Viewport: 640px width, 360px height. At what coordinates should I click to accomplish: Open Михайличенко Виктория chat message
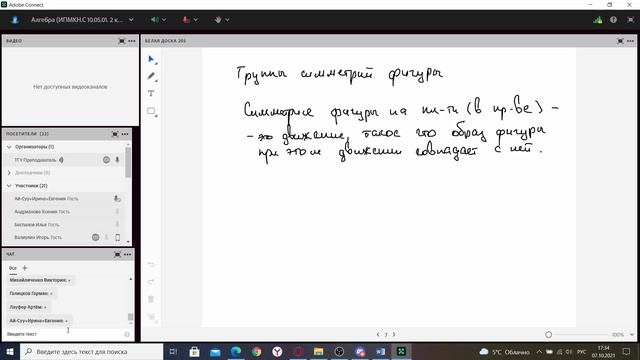coord(40,280)
